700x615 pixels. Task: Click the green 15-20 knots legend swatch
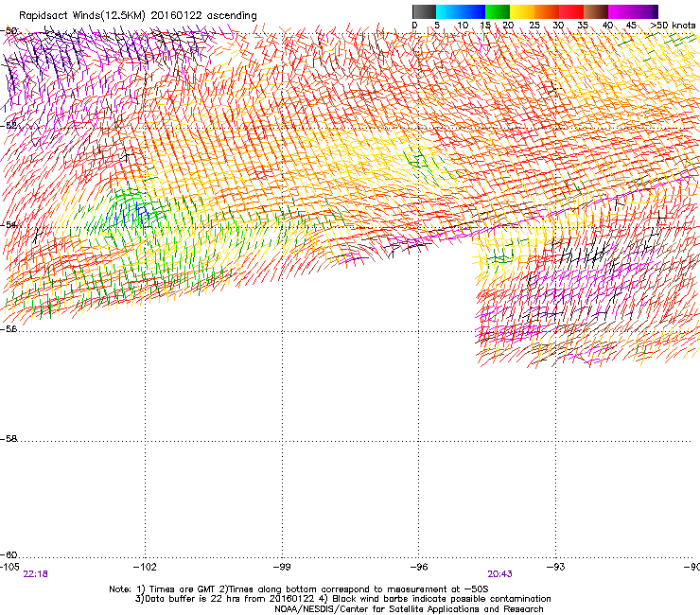[x=498, y=11]
